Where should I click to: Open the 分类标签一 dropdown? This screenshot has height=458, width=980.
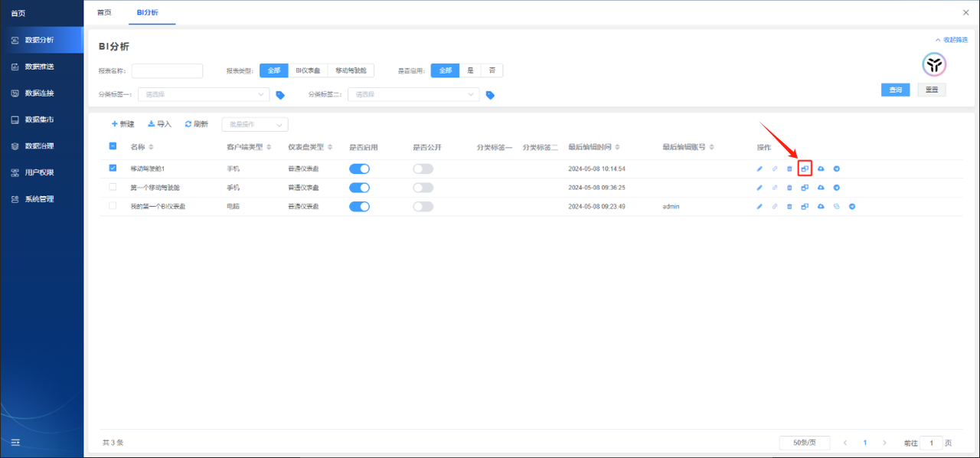[204, 94]
